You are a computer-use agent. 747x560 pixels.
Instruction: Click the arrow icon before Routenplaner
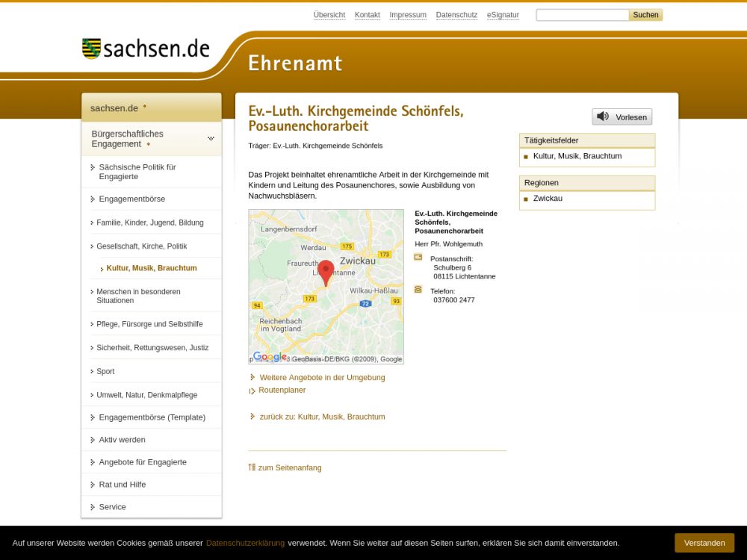point(252,391)
